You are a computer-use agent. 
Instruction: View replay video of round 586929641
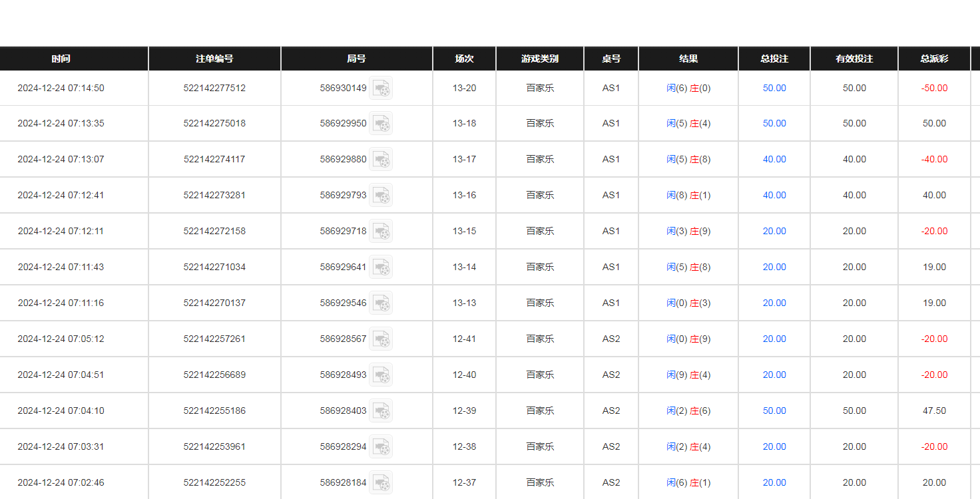[381, 267]
